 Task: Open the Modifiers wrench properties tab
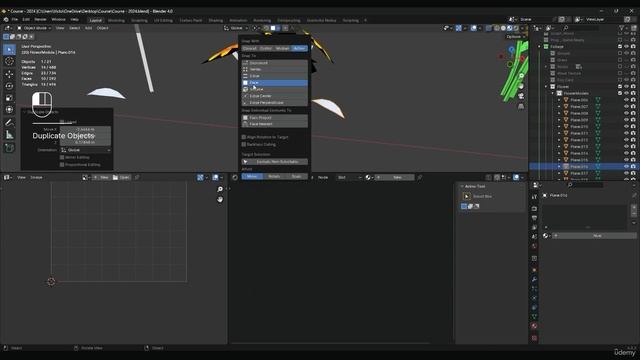(534, 280)
